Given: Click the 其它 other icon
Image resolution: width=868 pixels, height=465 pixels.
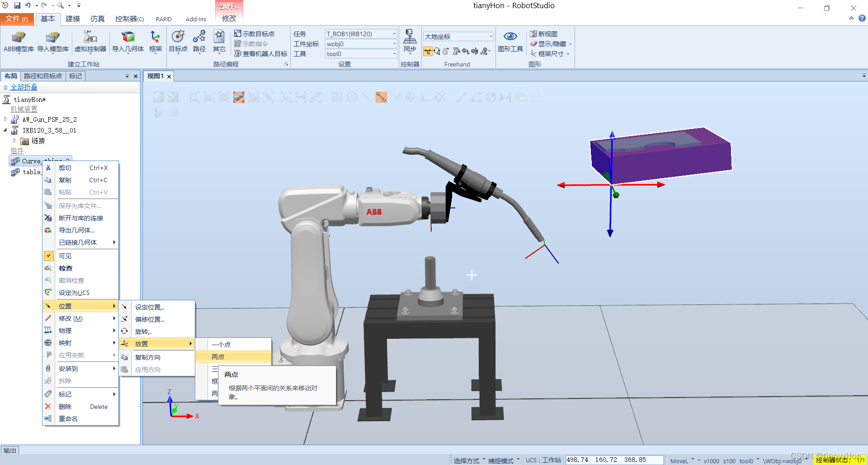Looking at the screenshot, I should point(219,42).
